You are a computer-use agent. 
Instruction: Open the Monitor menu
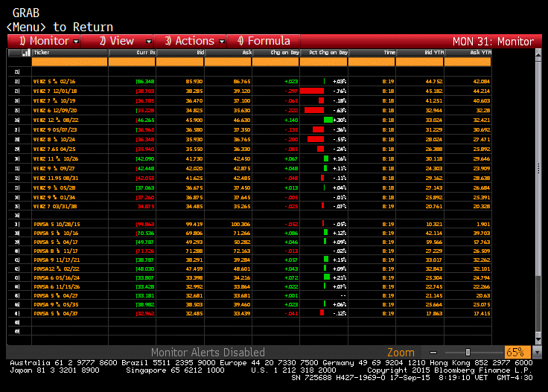[x=45, y=41]
